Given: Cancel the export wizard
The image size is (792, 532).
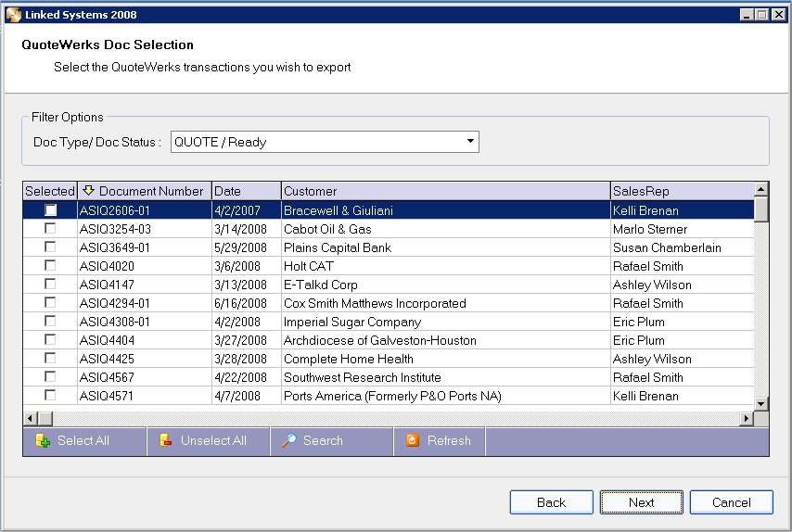Looking at the screenshot, I should point(732,502).
